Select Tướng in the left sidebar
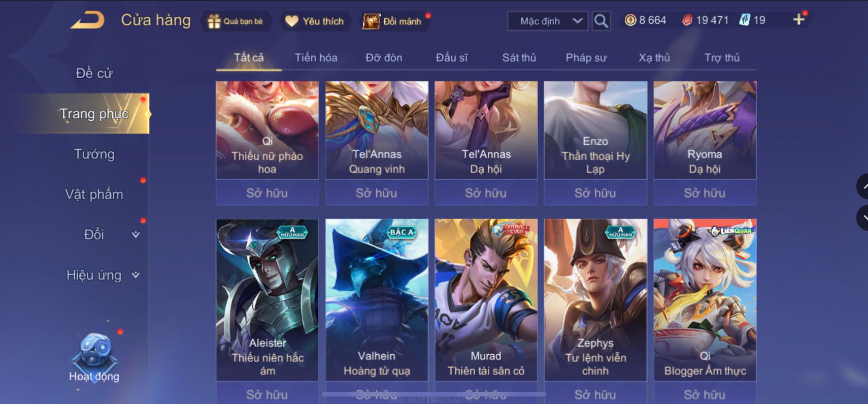868x404 pixels. (94, 154)
